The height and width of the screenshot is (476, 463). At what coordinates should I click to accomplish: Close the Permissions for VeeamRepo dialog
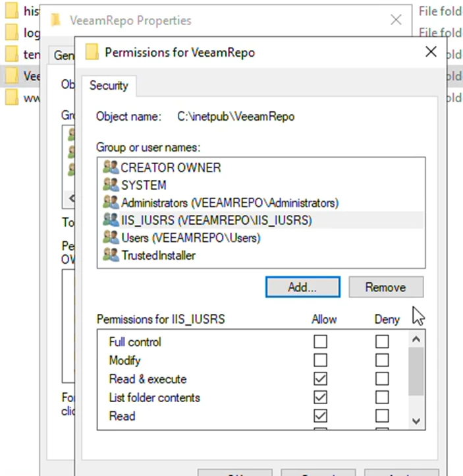tap(431, 51)
